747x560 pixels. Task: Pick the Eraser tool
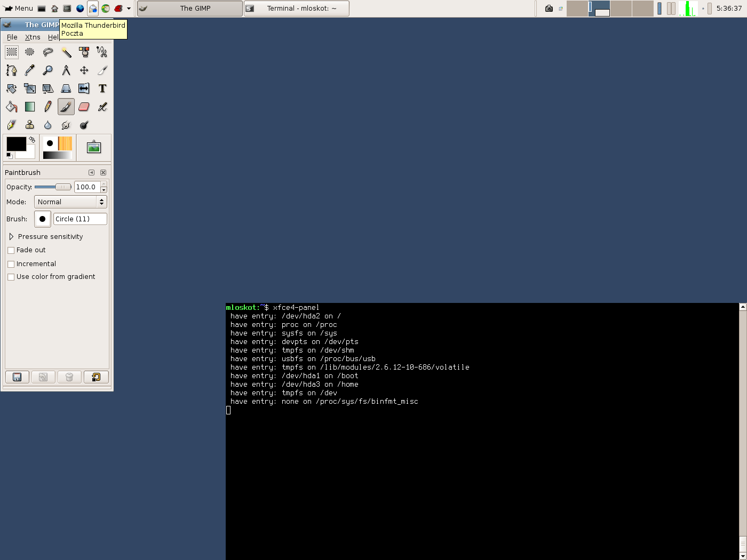point(84,107)
